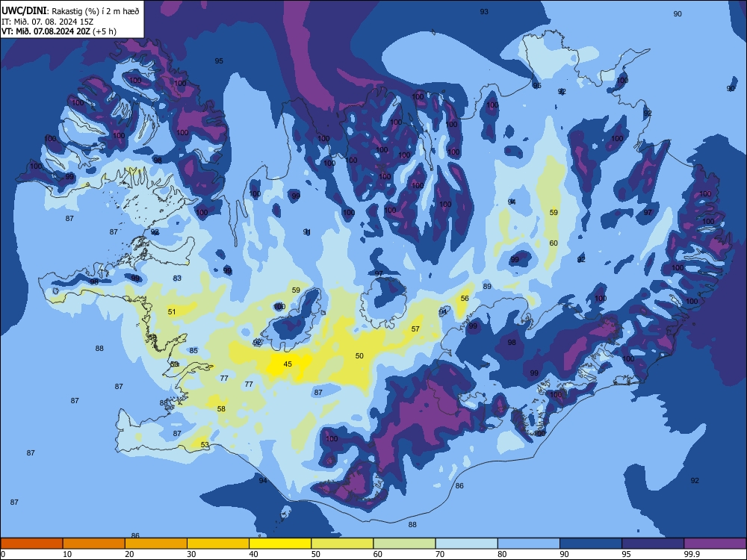Image resolution: width=747 pixels, height=560 pixels.
Task: Click the '30' legend tick label
Action: pos(191,554)
